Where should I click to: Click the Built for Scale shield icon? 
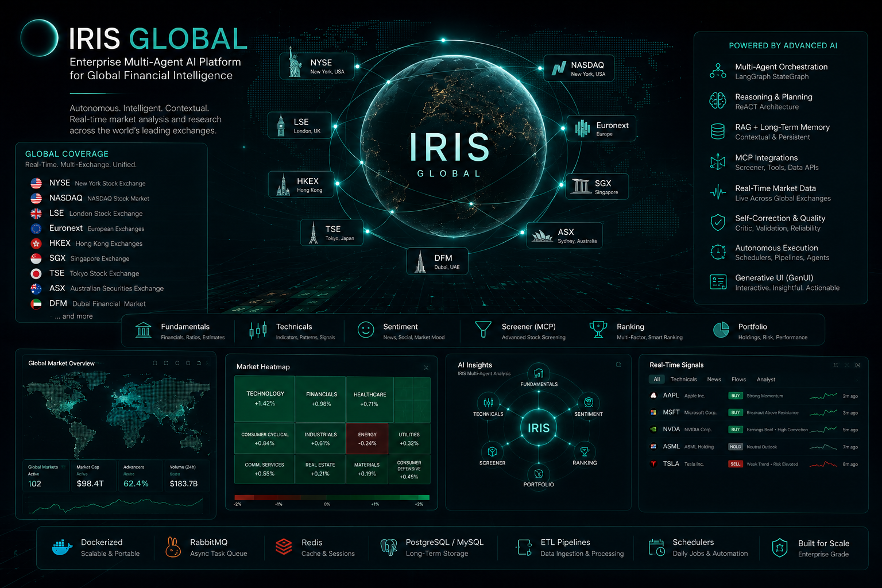coord(780,548)
